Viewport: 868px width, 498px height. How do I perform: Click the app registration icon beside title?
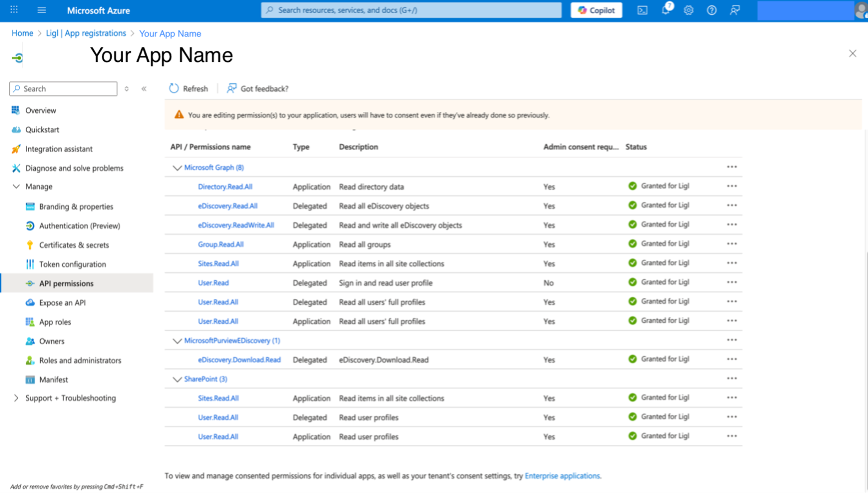[18, 57]
